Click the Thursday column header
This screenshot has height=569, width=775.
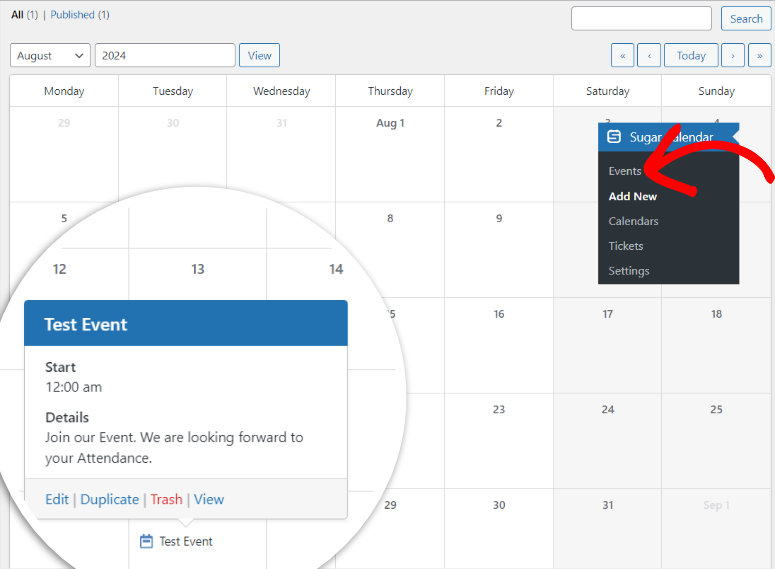tap(390, 91)
